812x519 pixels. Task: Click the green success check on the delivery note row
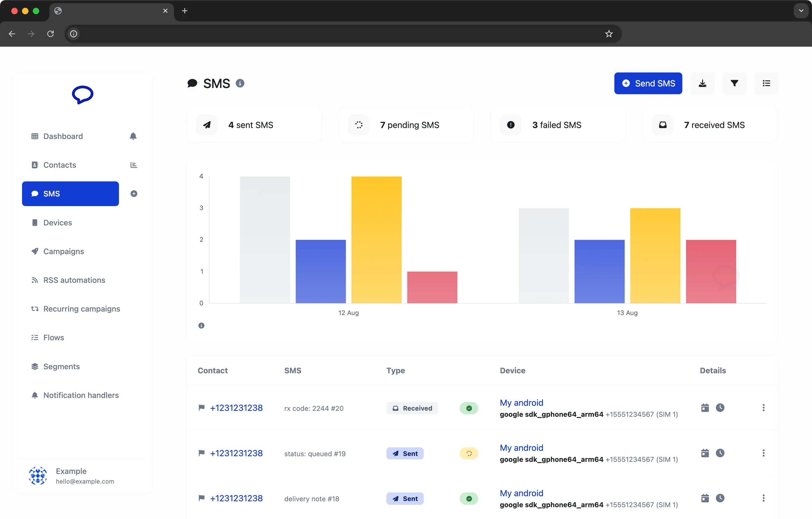[x=469, y=498]
